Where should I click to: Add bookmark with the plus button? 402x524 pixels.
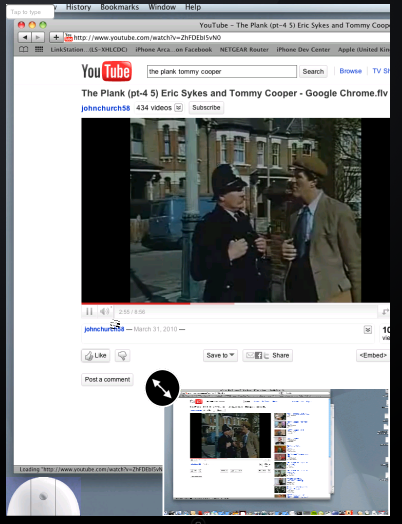tap(56, 37)
